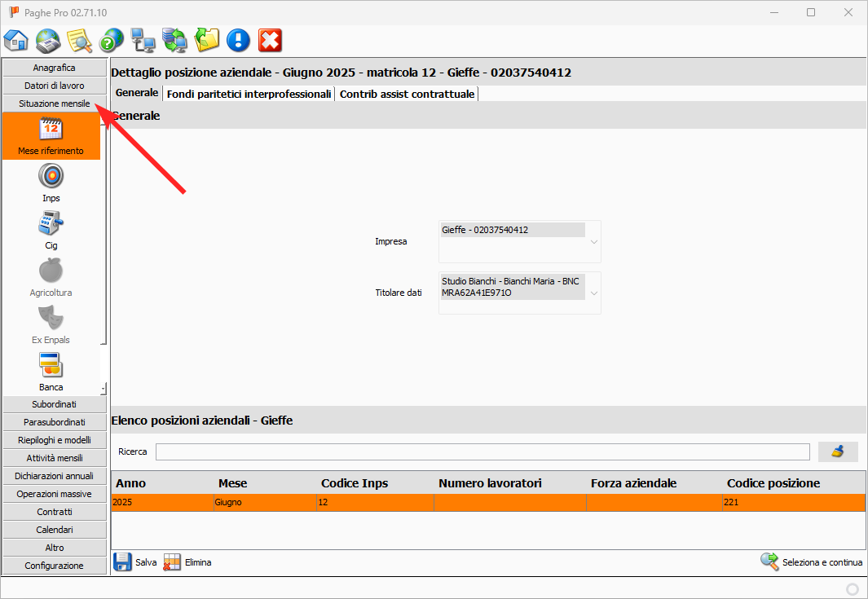Open the globe newspaper news icon

coord(48,39)
